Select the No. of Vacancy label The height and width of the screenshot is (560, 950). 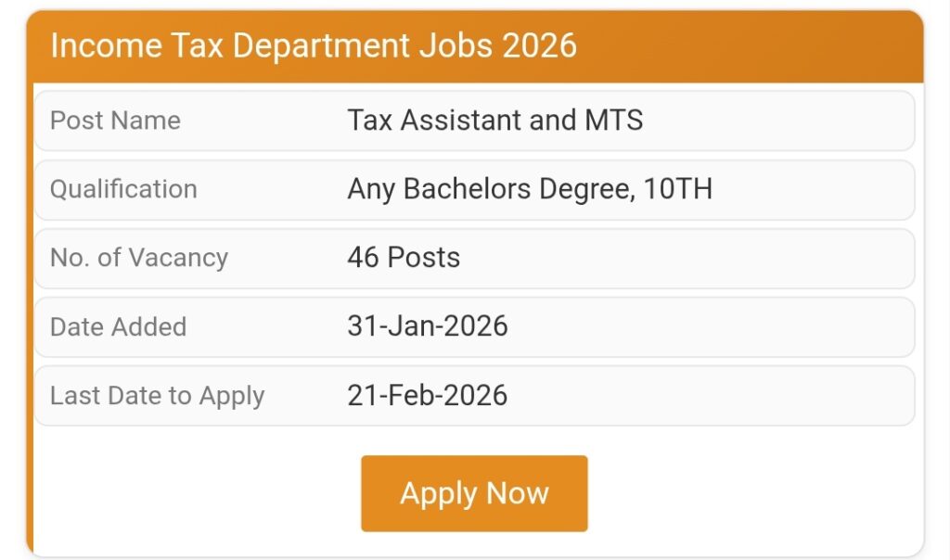click(139, 258)
